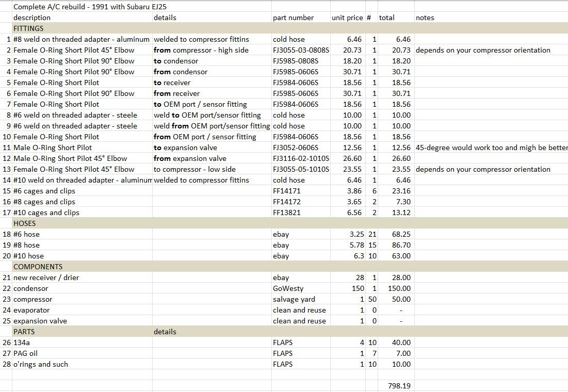Click the 'unit price' header cell
This screenshot has height=392, width=568.
[347, 18]
